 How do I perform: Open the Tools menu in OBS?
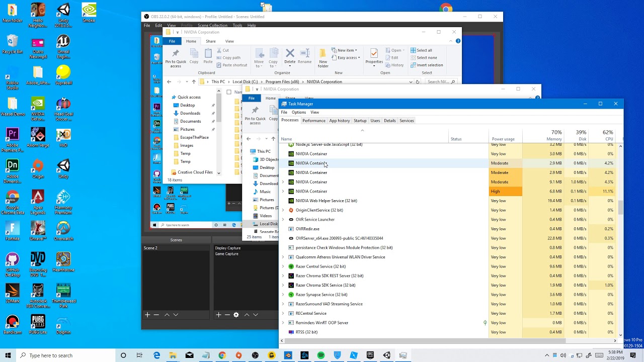237,25
